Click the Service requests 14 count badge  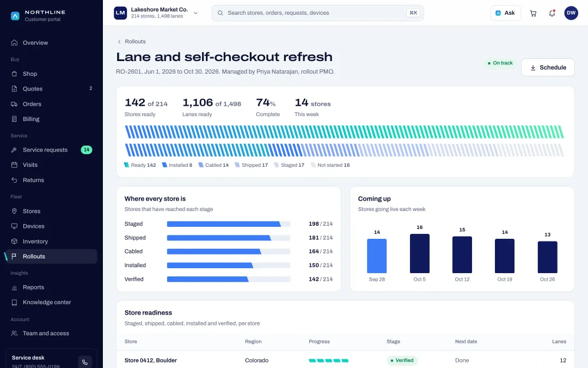click(86, 150)
